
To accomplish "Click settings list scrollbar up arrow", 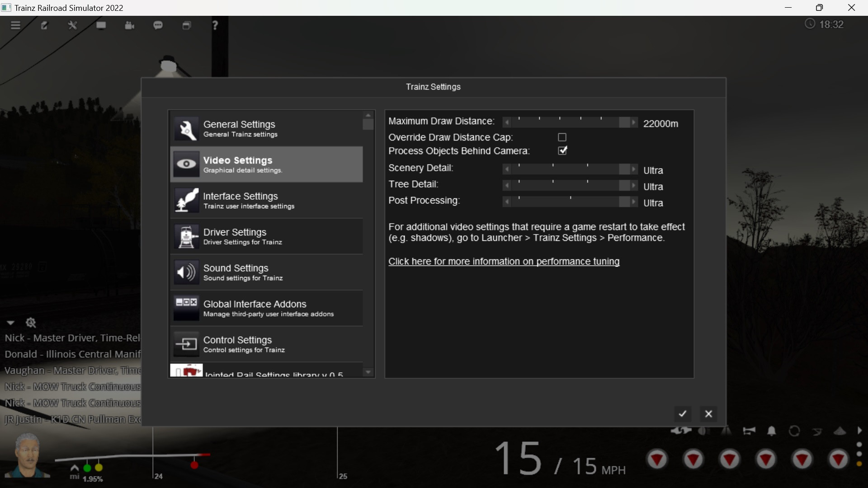I will (368, 115).
